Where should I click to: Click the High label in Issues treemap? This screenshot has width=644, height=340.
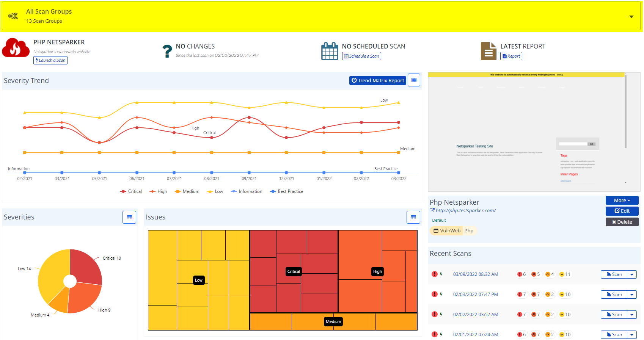(377, 271)
